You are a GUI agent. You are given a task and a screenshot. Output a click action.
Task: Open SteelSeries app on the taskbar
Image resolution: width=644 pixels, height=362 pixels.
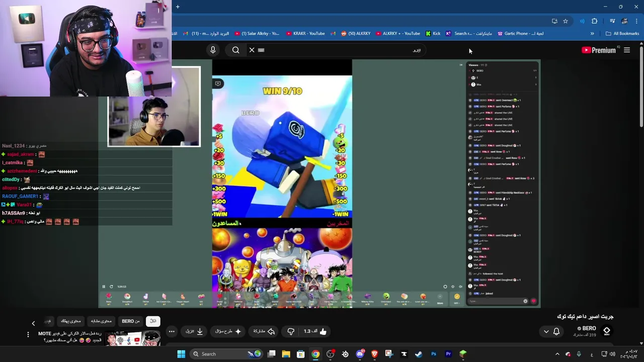pyautogui.click(x=345, y=354)
